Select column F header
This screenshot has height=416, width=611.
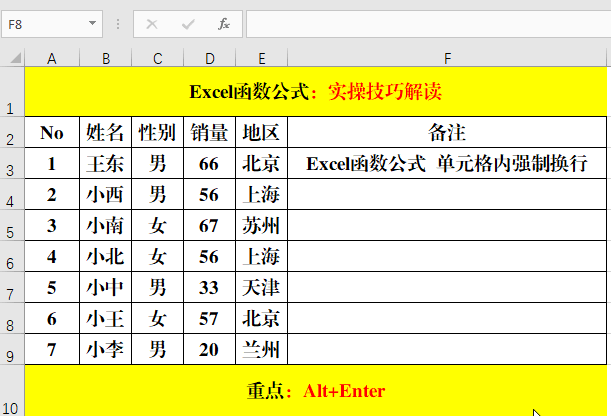(447, 59)
